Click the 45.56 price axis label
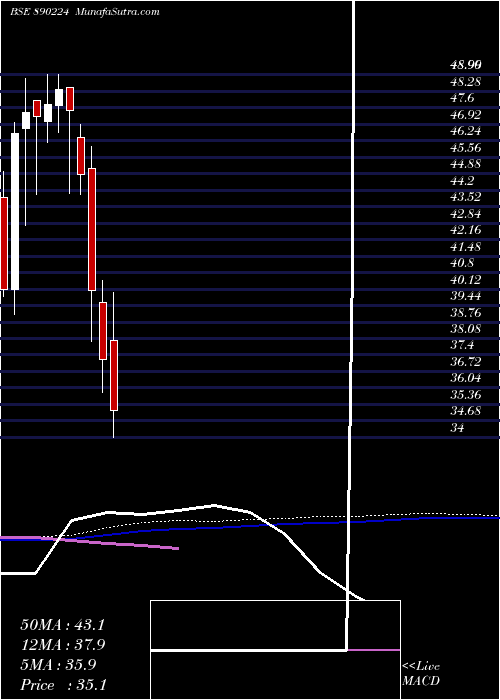500x700 pixels. pyautogui.click(x=466, y=147)
